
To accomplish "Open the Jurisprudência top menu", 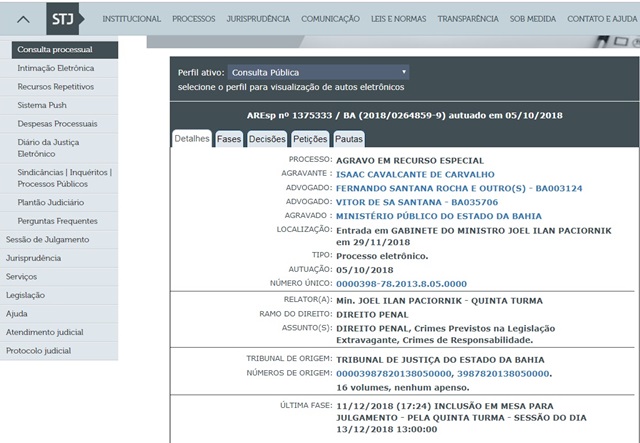I will click(x=257, y=19).
